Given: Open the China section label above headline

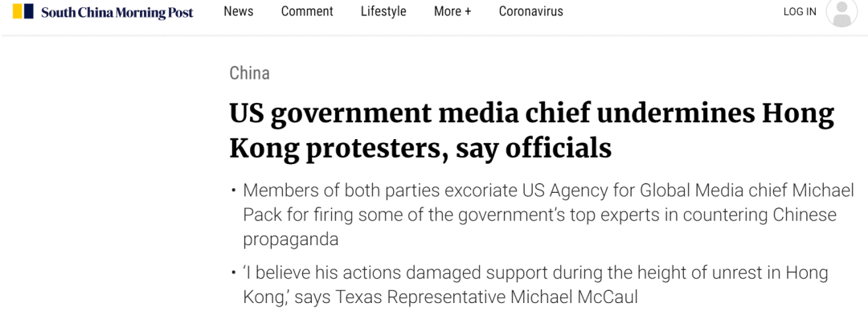Looking at the screenshot, I should (x=249, y=73).
